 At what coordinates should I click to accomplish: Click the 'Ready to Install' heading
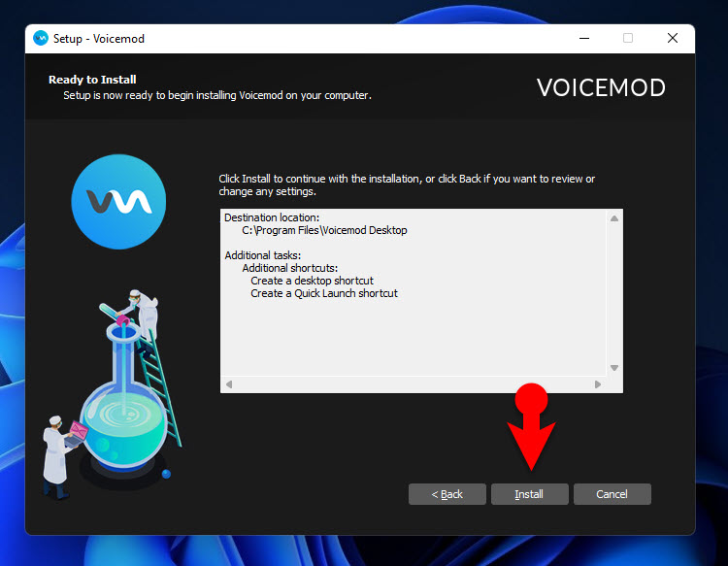click(x=92, y=80)
